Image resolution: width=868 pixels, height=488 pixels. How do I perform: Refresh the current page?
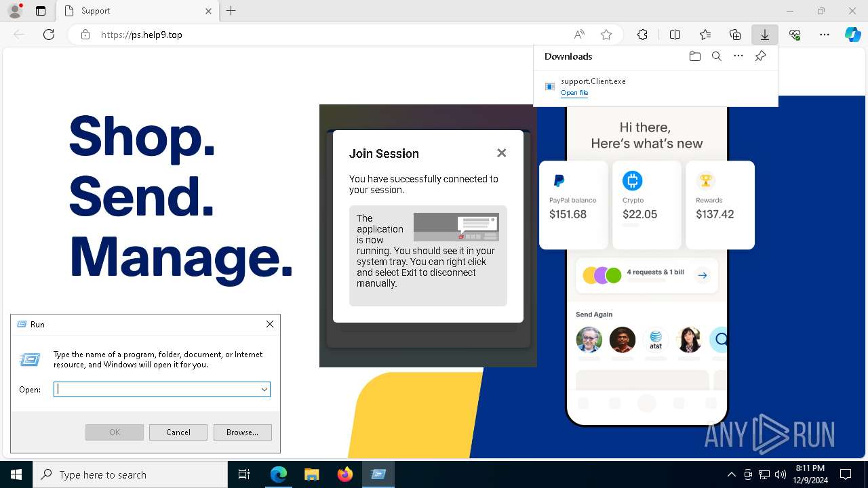(x=49, y=35)
